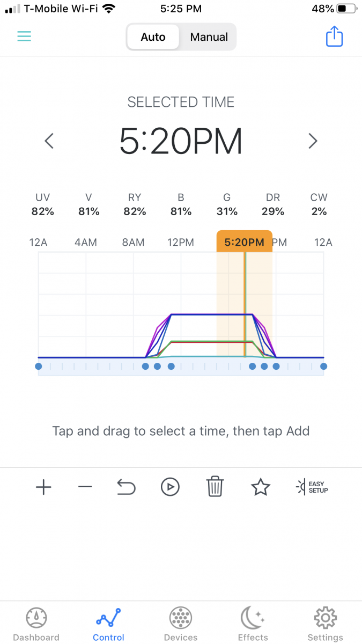Select the UV channel 82% value
The width and height of the screenshot is (362, 644).
43,211
